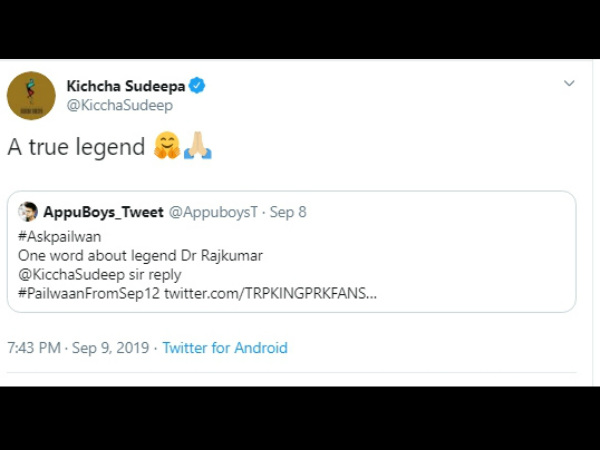The image size is (600, 450).
Task: Open AppuBoys_Tweet's small avatar
Action: click(x=28, y=212)
